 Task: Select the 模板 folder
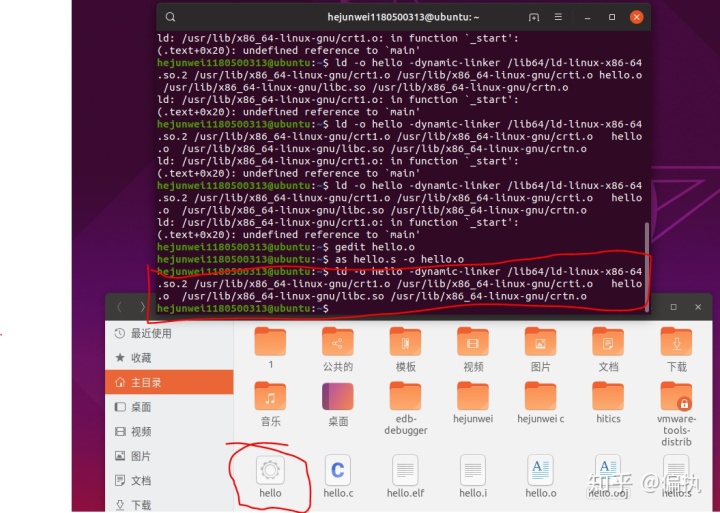(405, 349)
